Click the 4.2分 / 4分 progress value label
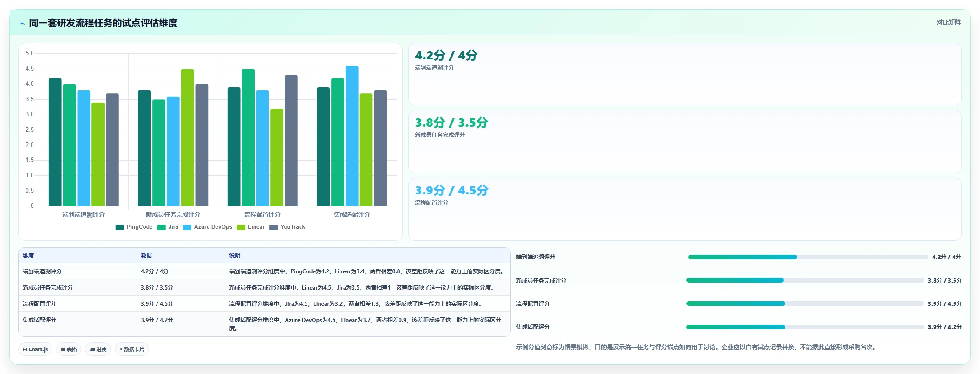 click(947, 257)
